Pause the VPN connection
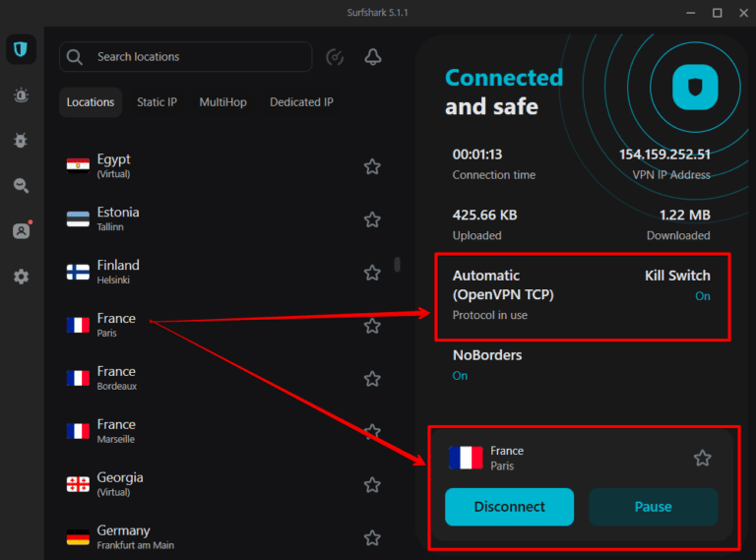The image size is (756, 560). point(653,507)
